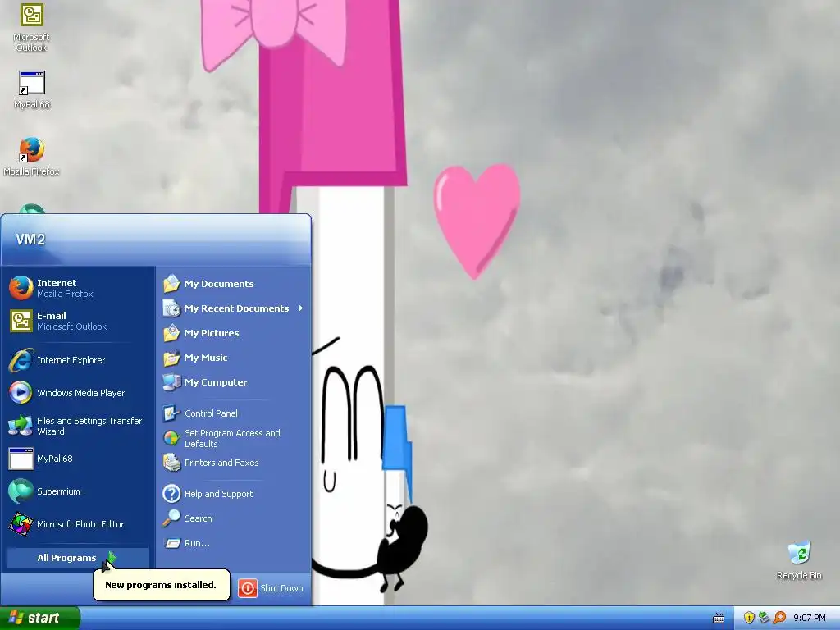Click the keyboard icon on taskbar
This screenshot has width=840, height=630.
719,619
